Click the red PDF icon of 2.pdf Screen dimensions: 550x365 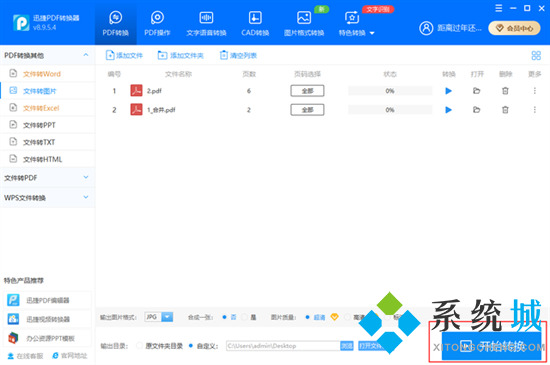(x=136, y=90)
